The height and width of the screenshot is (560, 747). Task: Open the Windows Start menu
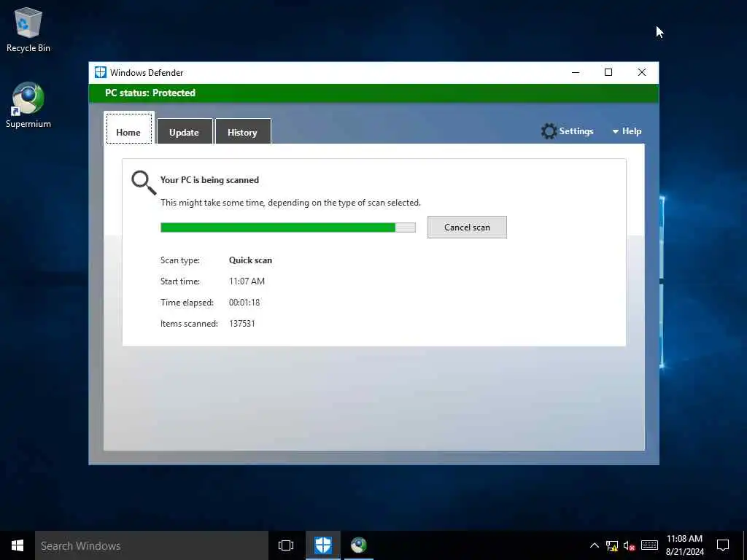click(18, 545)
